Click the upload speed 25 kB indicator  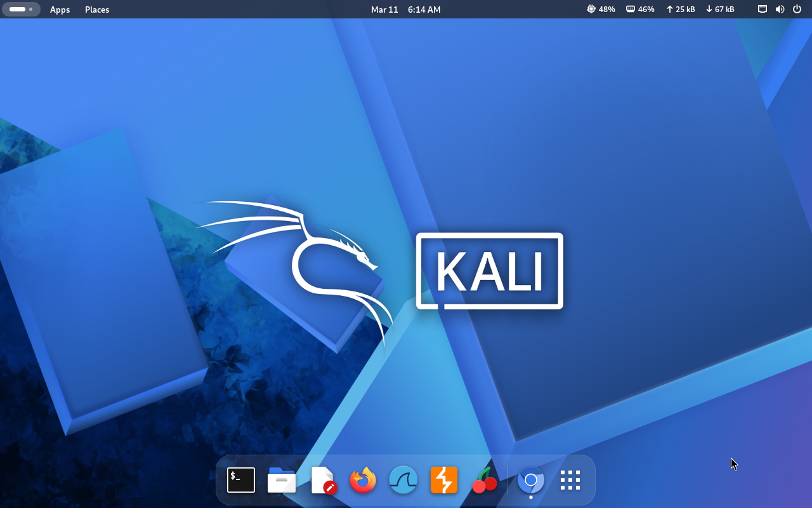(x=680, y=10)
